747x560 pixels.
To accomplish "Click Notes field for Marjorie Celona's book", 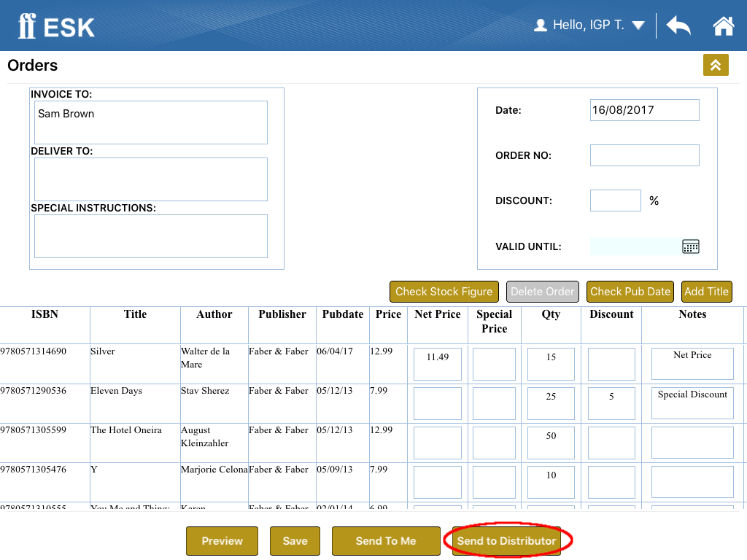I will tap(692, 483).
